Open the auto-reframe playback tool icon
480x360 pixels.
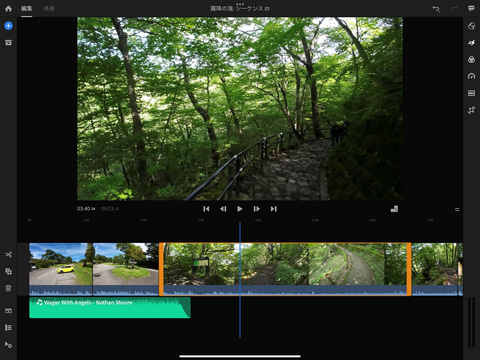pos(8,344)
